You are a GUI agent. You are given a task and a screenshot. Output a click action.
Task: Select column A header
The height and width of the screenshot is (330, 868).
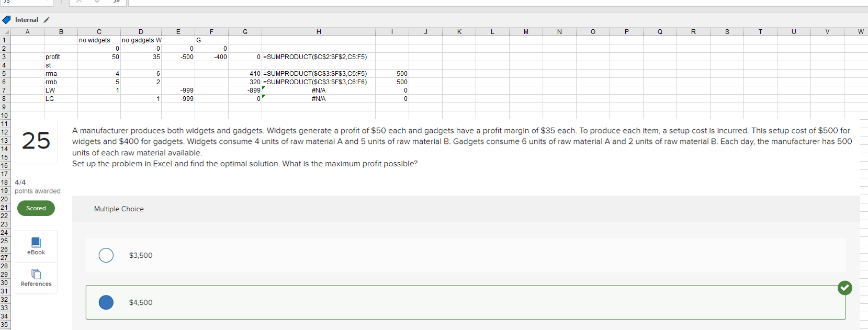click(28, 32)
